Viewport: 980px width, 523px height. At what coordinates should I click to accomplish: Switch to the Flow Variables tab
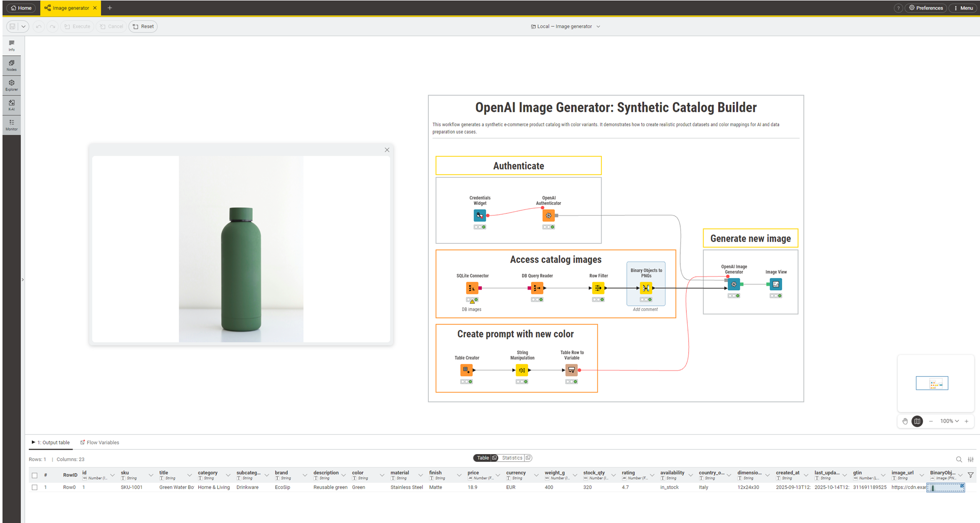coord(103,442)
